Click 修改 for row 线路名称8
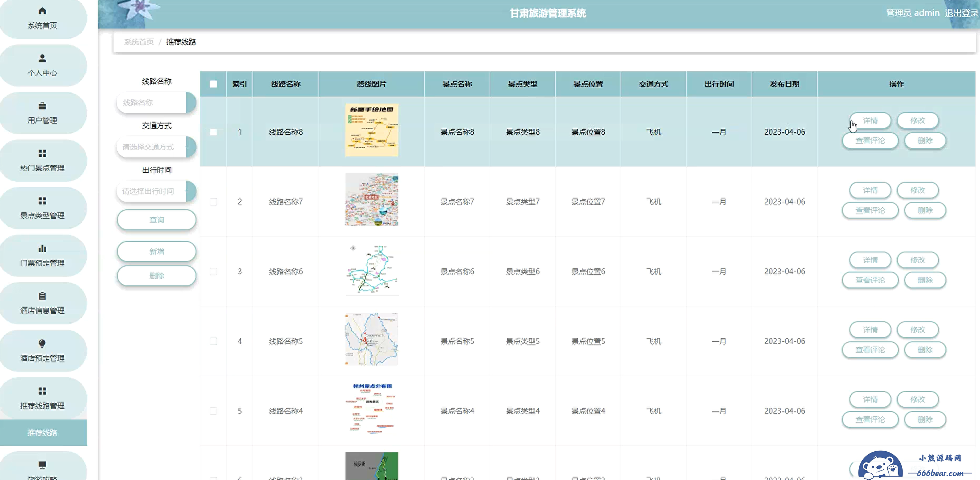 (x=918, y=120)
